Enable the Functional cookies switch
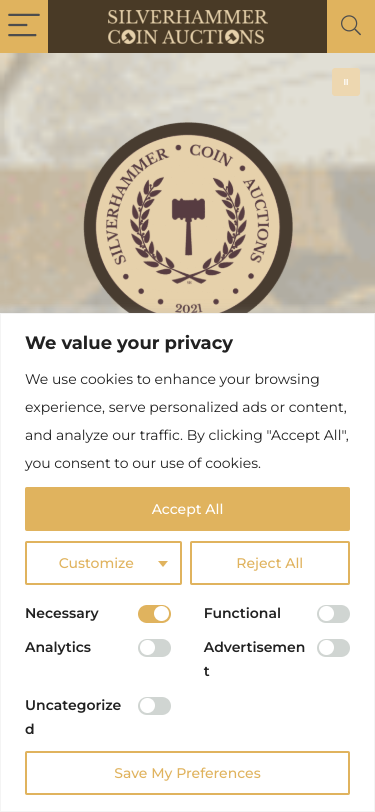Screen dimensions: 375x812 click(x=334, y=614)
